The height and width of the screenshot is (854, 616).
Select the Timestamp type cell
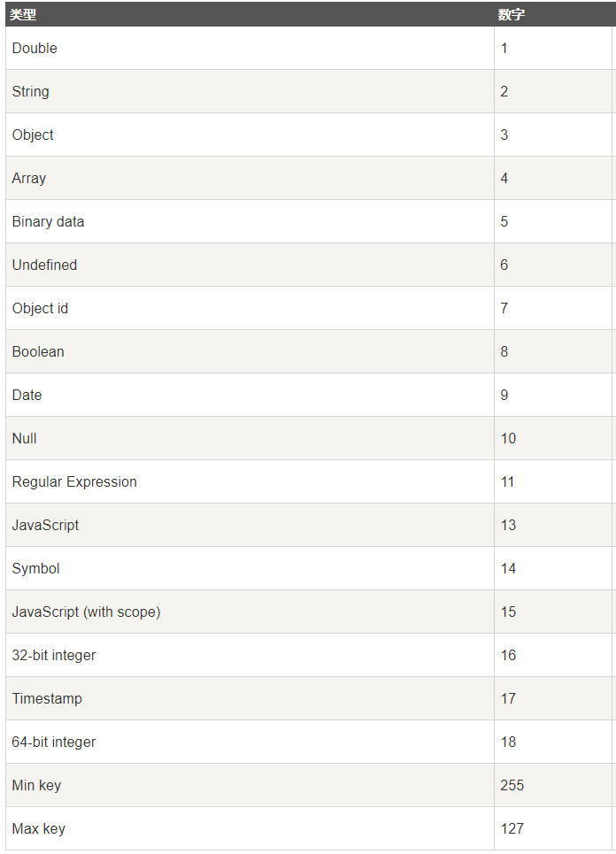(x=47, y=698)
